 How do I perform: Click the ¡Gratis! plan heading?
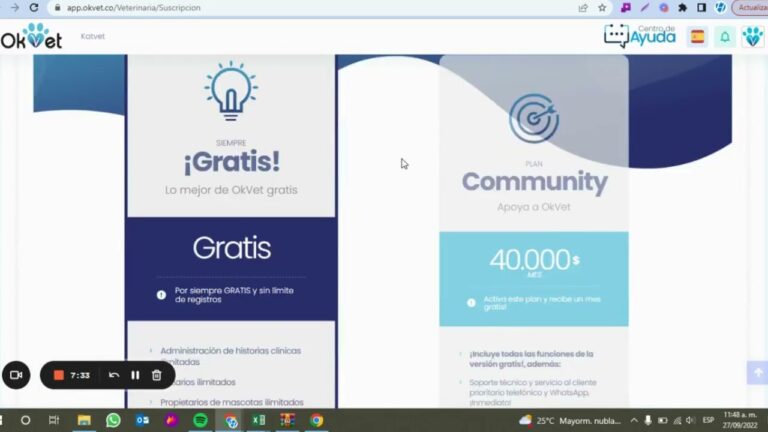(x=232, y=162)
